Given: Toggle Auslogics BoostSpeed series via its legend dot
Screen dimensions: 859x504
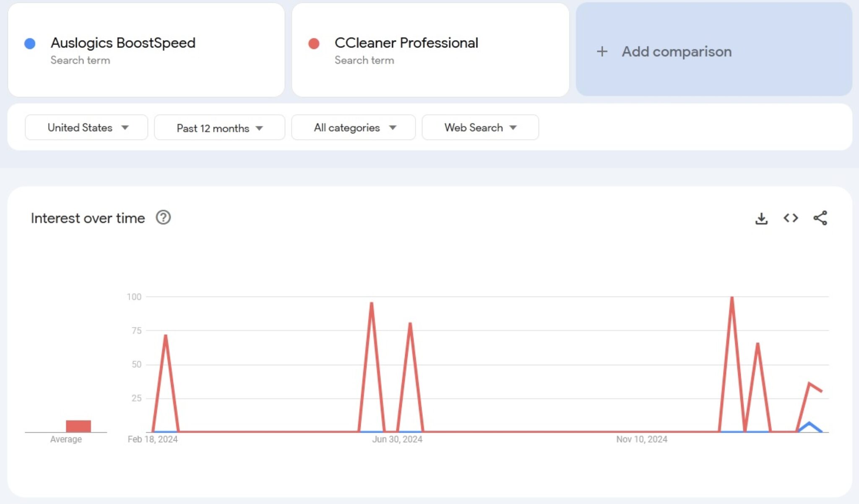Looking at the screenshot, I should pos(30,43).
